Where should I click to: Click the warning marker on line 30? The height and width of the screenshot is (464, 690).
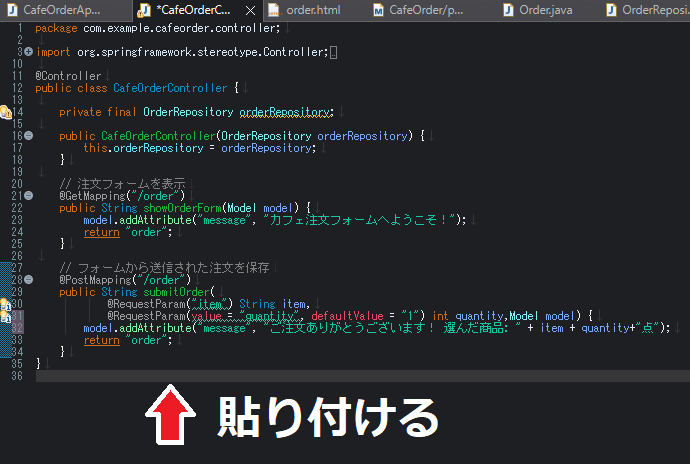point(5,304)
